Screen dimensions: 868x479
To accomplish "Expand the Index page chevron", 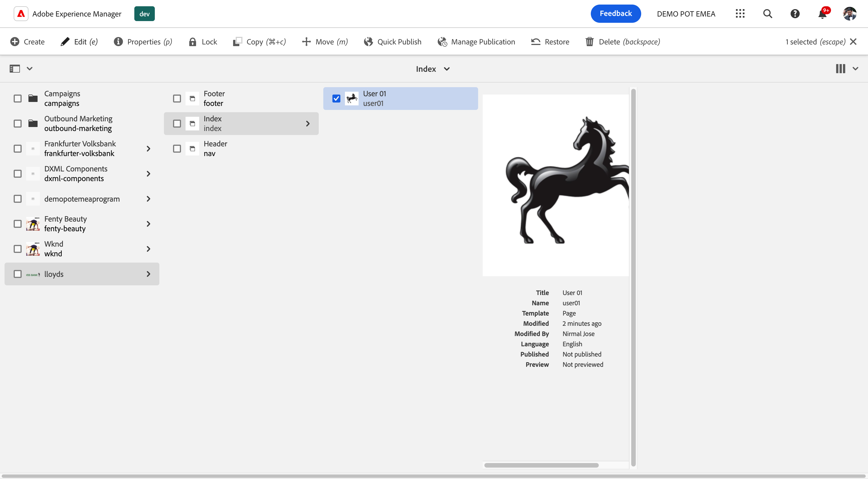I will pyautogui.click(x=308, y=124).
